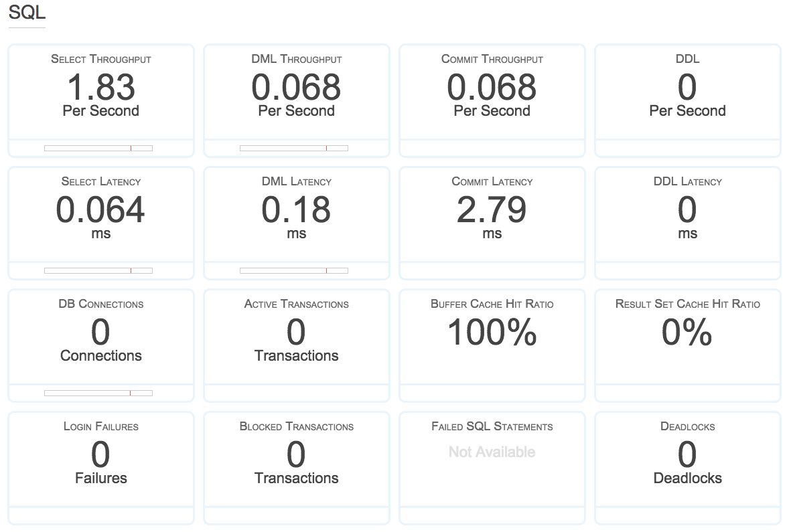
Task: Click the range bar under Select Throughput
Action: click(x=98, y=148)
